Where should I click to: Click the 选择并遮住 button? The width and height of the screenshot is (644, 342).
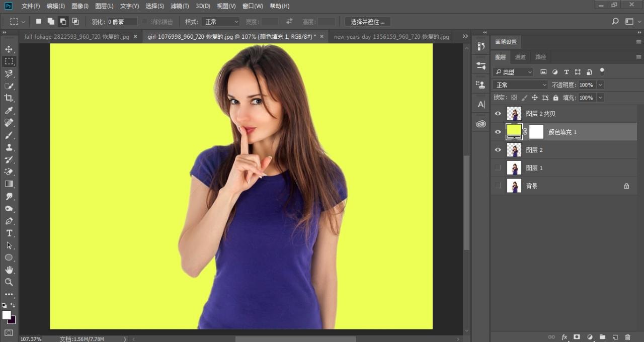[x=367, y=22]
